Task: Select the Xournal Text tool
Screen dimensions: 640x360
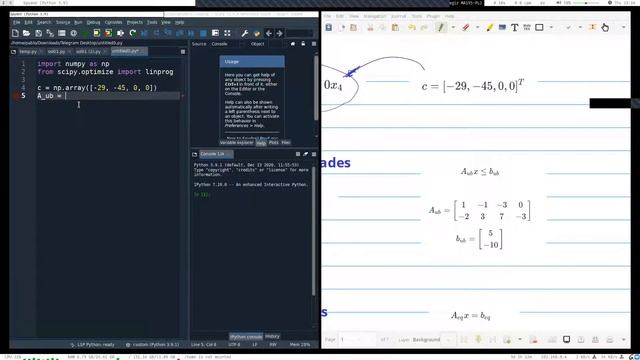Action: coord(514,27)
